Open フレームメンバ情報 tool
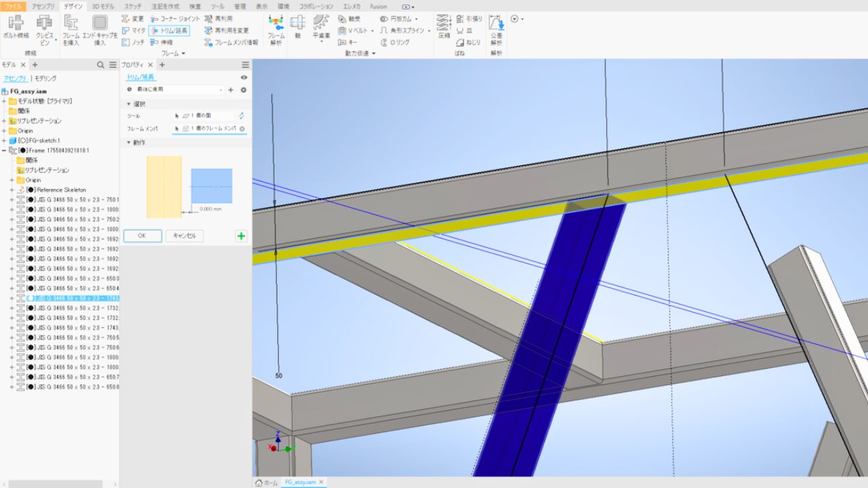The height and width of the screenshot is (488, 868). pos(231,42)
